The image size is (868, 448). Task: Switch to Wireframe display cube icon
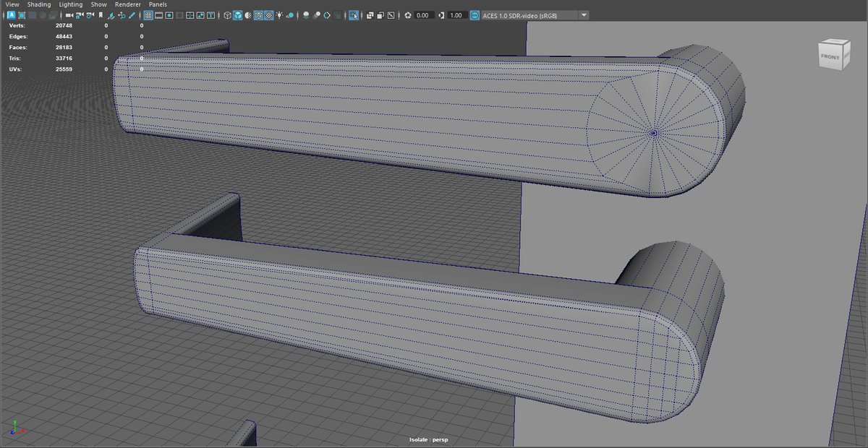227,15
